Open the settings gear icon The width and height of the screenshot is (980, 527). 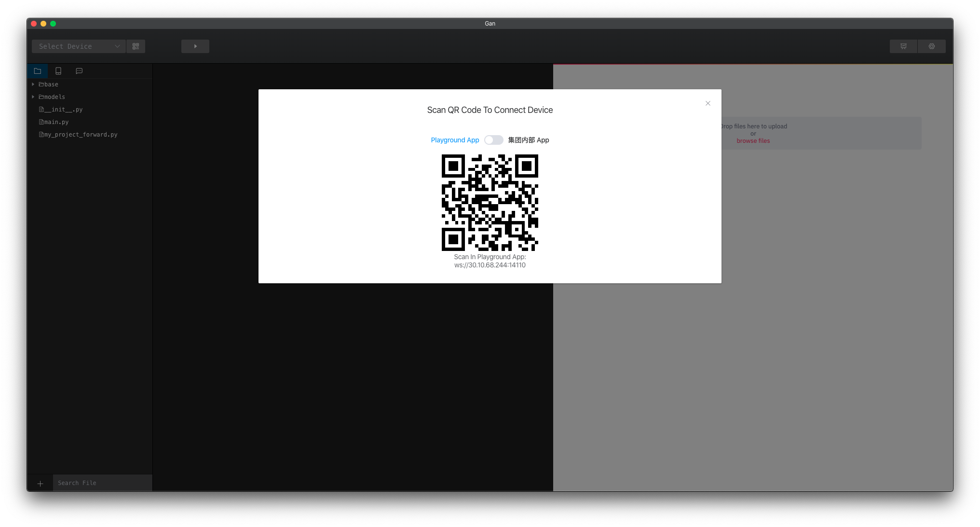[931, 46]
